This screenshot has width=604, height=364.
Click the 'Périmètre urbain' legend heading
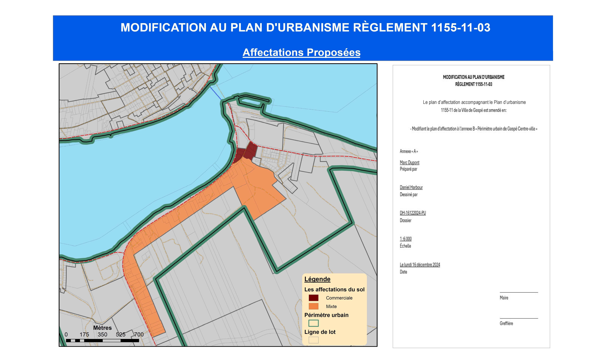326,315
